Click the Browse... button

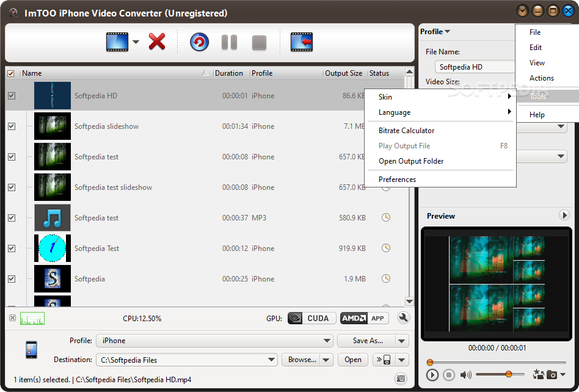301,360
